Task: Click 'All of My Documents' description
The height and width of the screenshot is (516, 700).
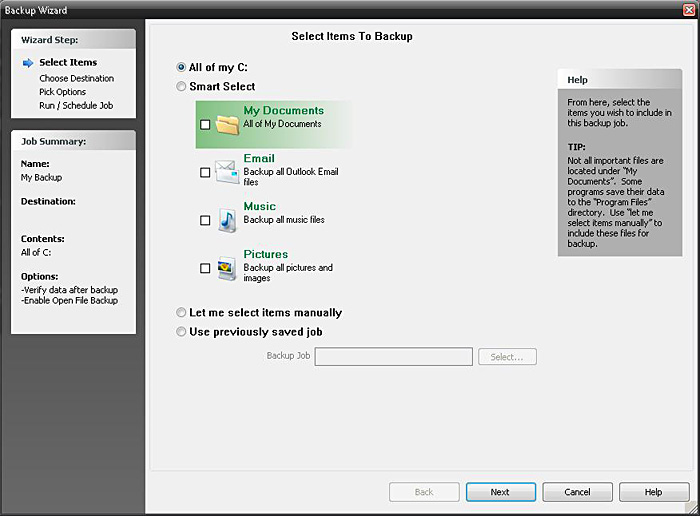Action: click(282, 124)
